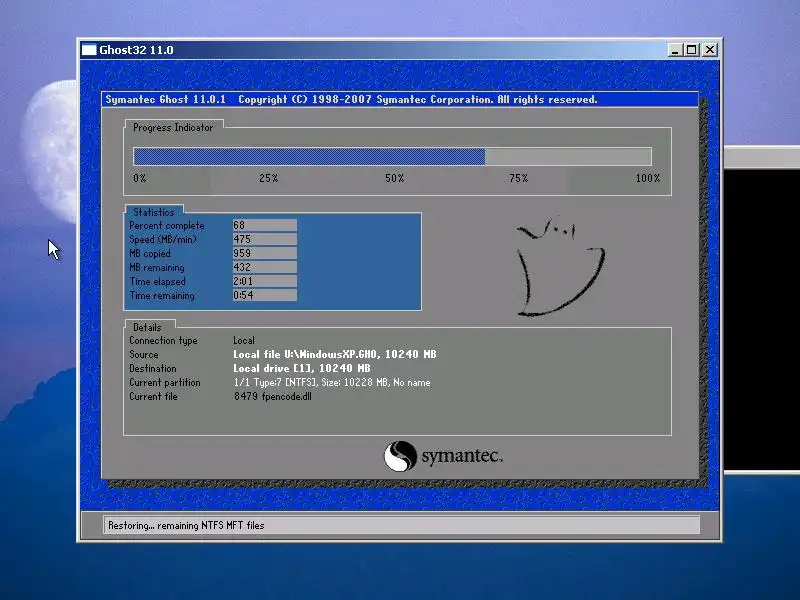The width and height of the screenshot is (800, 600).
Task: Click the Percent complete value 68
Action: point(264,225)
